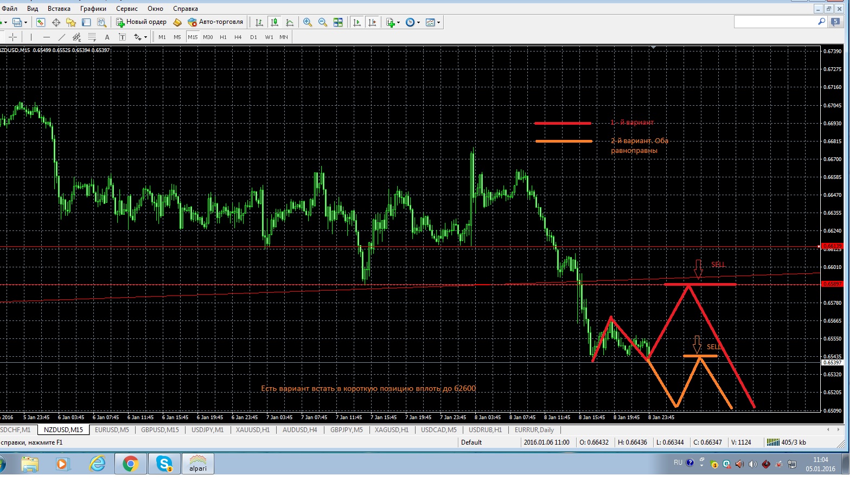This screenshot has height=488, width=868.
Task: Select the vertical line tool
Action: pos(31,37)
